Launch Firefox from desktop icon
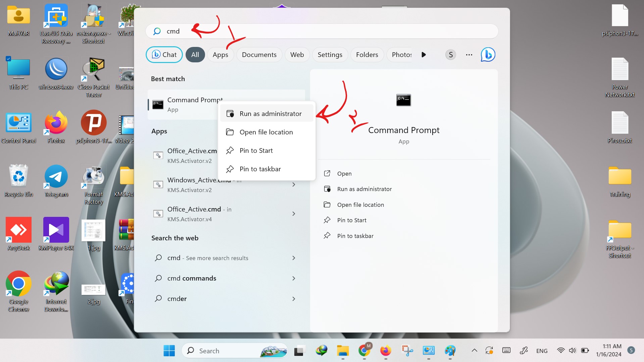The height and width of the screenshot is (362, 644). (56, 127)
